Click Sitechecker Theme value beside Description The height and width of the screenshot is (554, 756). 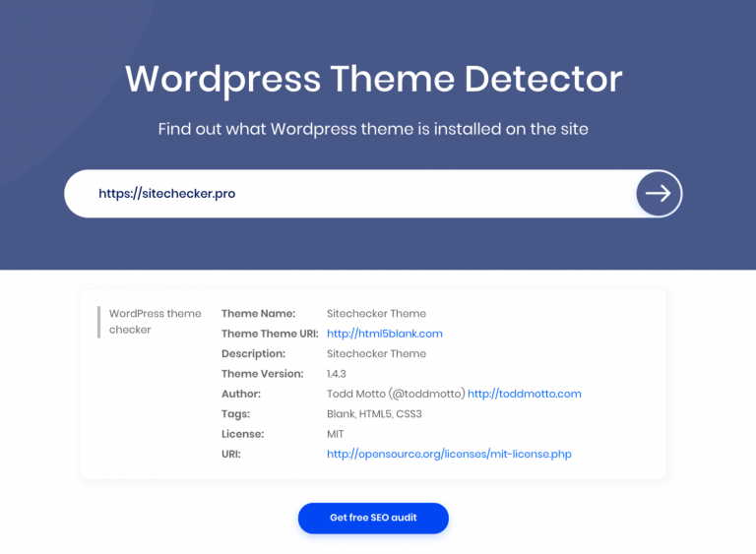click(376, 354)
